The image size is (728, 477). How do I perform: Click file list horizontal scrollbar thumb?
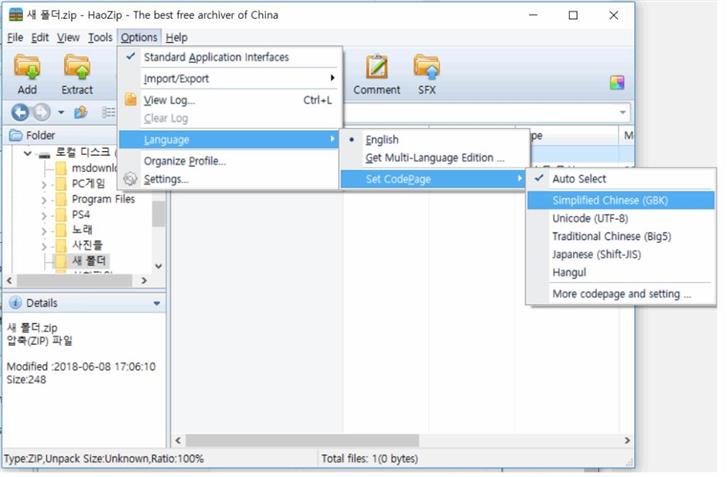pos(302,440)
